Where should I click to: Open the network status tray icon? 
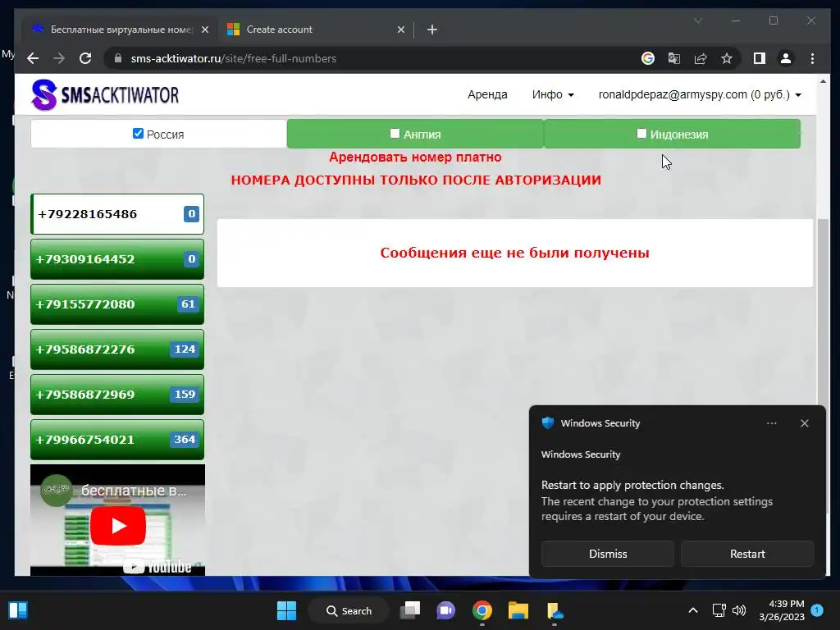point(719,610)
